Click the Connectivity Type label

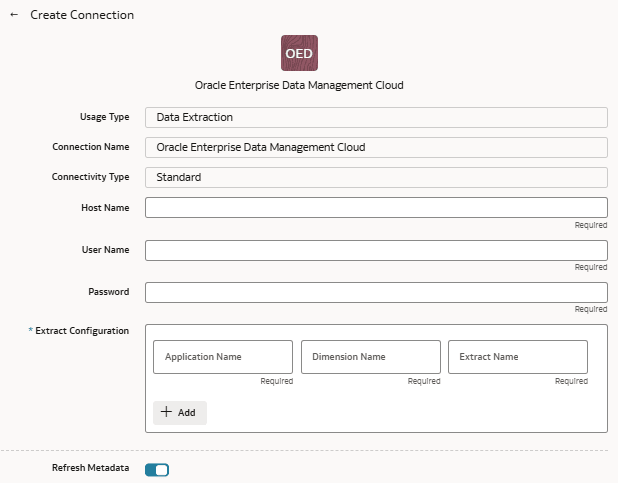pos(91,177)
